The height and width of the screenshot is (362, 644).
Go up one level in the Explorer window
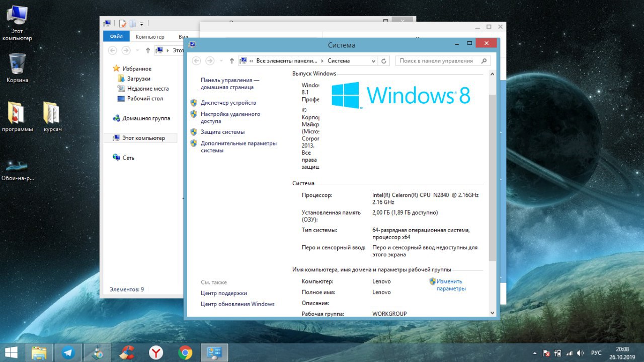click(x=148, y=50)
